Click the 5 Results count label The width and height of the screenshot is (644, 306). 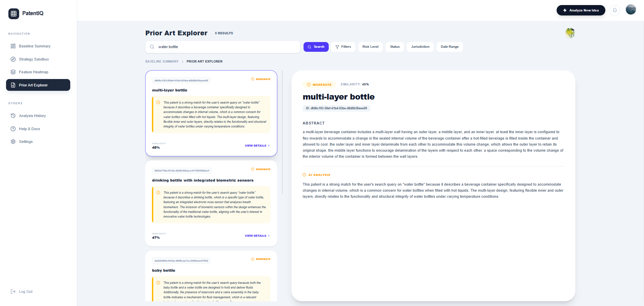tap(224, 33)
